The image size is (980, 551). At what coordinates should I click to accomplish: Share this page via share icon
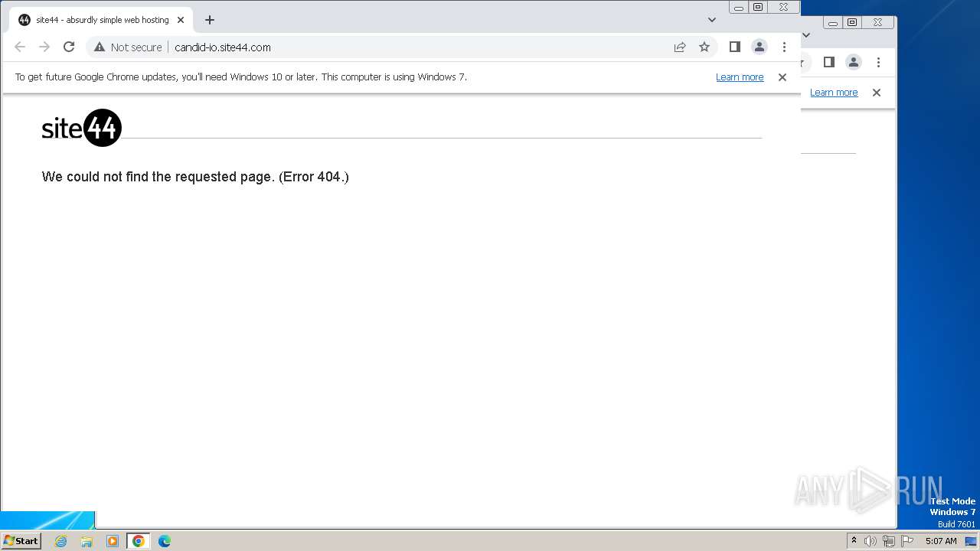(680, 47)
